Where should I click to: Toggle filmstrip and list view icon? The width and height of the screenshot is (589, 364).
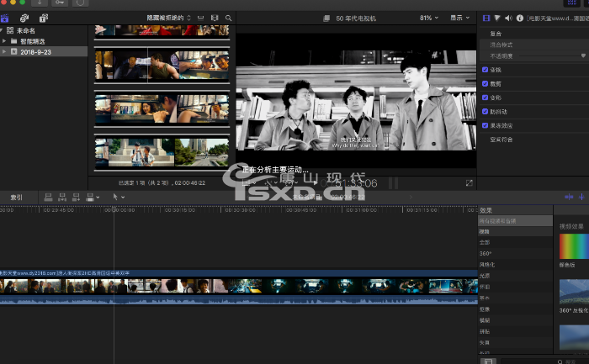[215, 18]
